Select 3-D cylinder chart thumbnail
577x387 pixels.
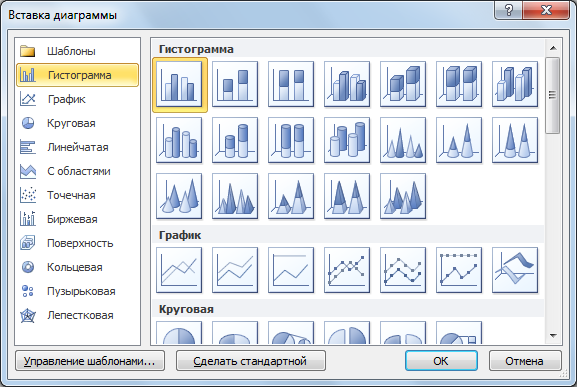click(x=347, y=140)
